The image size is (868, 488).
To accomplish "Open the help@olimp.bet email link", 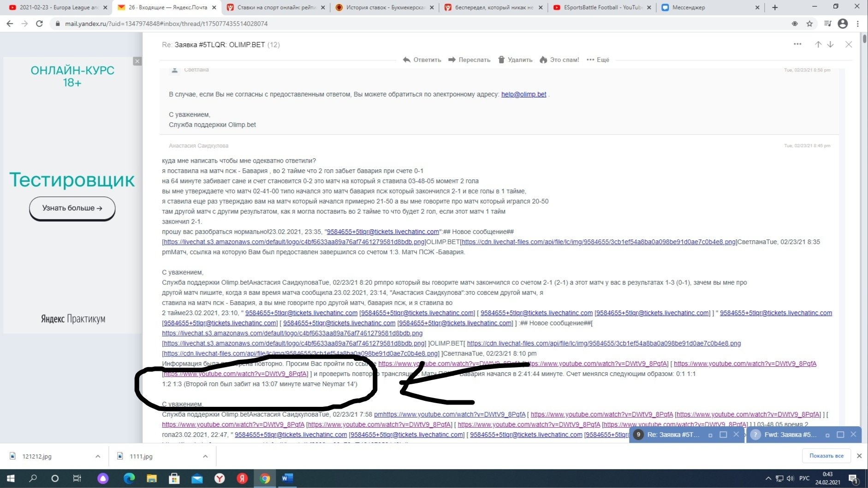I will (x=523, y=94).
